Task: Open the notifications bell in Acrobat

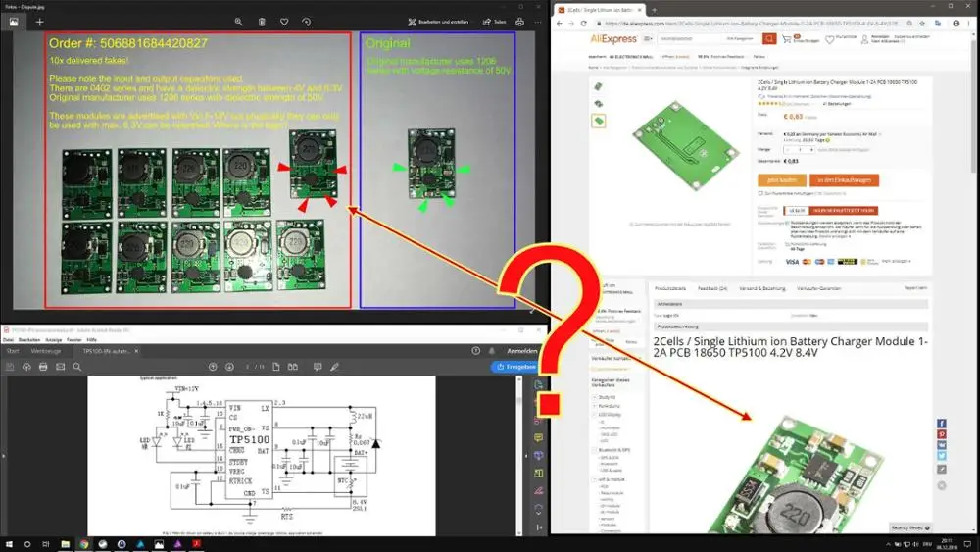Action: coord(491,351)
